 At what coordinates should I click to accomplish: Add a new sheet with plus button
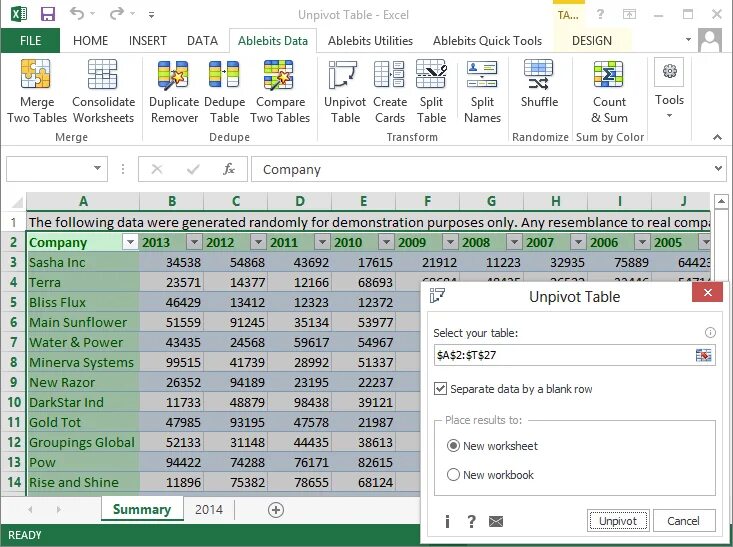click(275, 510)
